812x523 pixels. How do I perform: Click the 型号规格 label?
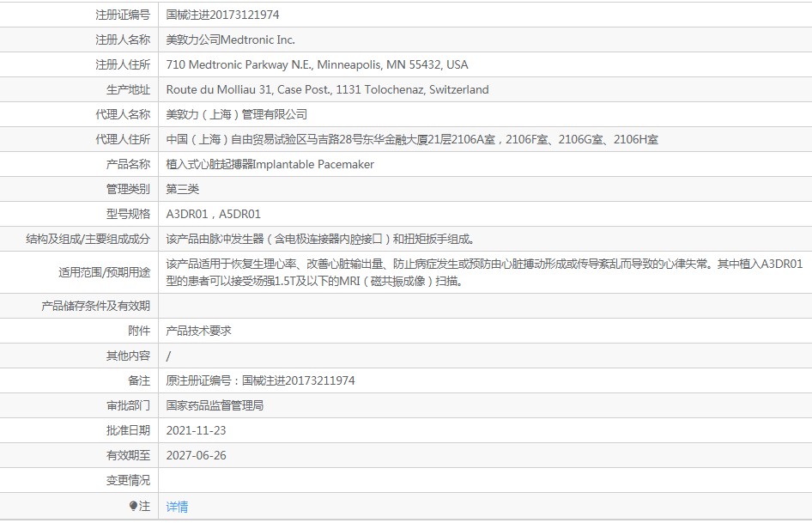128,214
